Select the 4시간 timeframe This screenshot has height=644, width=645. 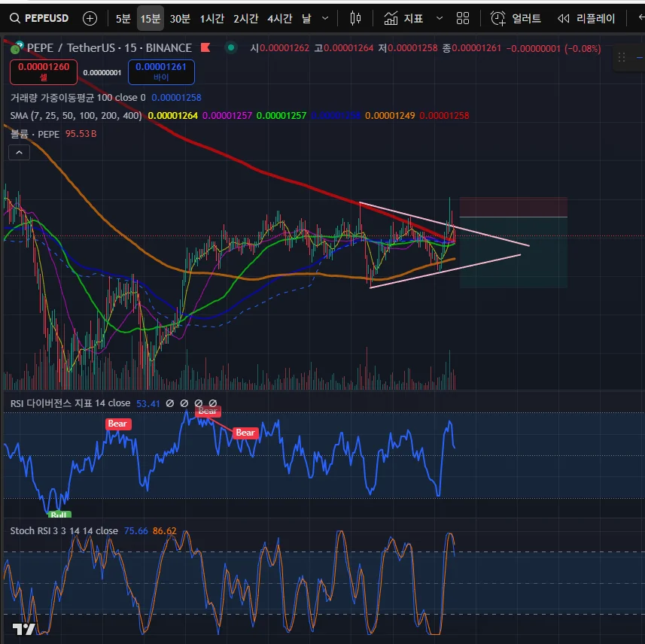[280, 19]
